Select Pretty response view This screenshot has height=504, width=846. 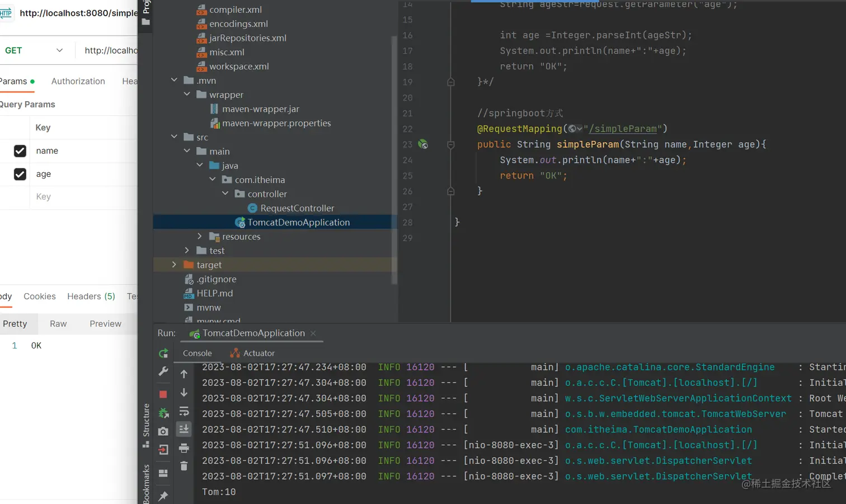(x=15, y=324)
